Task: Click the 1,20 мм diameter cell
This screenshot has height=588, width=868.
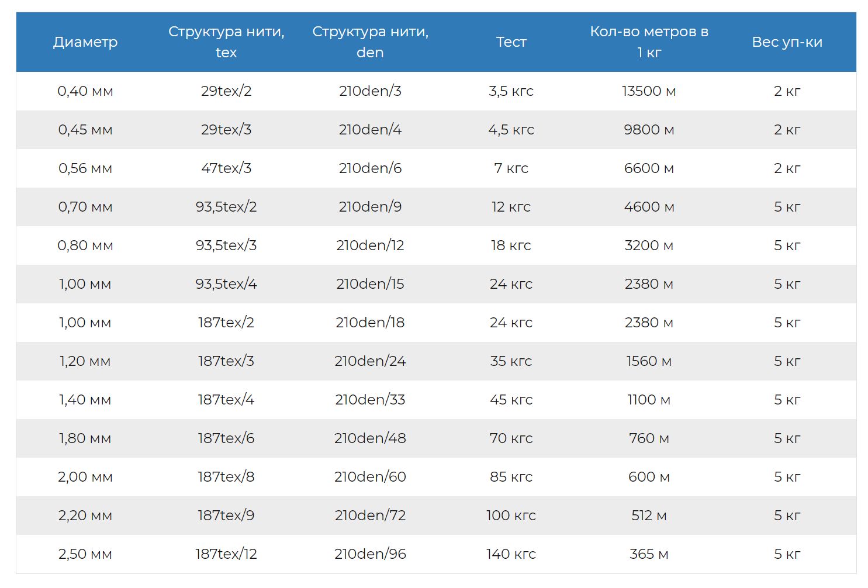Action: pos(85,361)
